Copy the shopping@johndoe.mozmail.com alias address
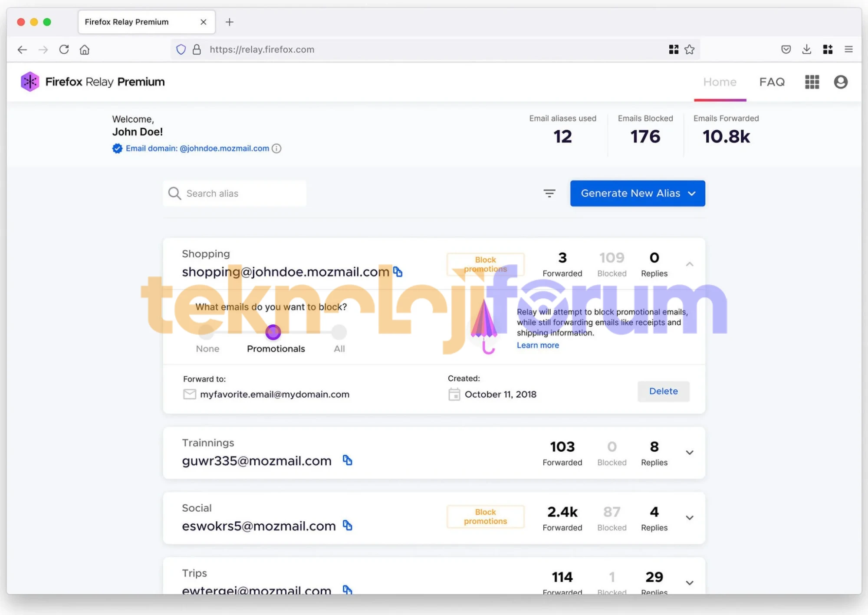The width and height of the screenshot is (868, 615). pos(398,272)
